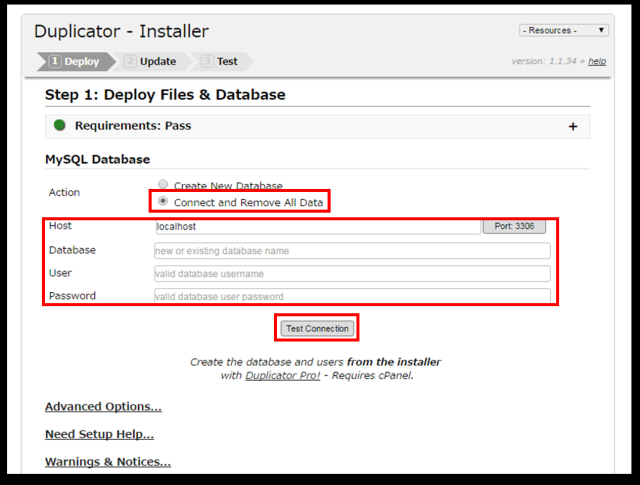640x485 pixels.
Task: Click the Port: 3306 button
Action: click(x=514, y=226)
